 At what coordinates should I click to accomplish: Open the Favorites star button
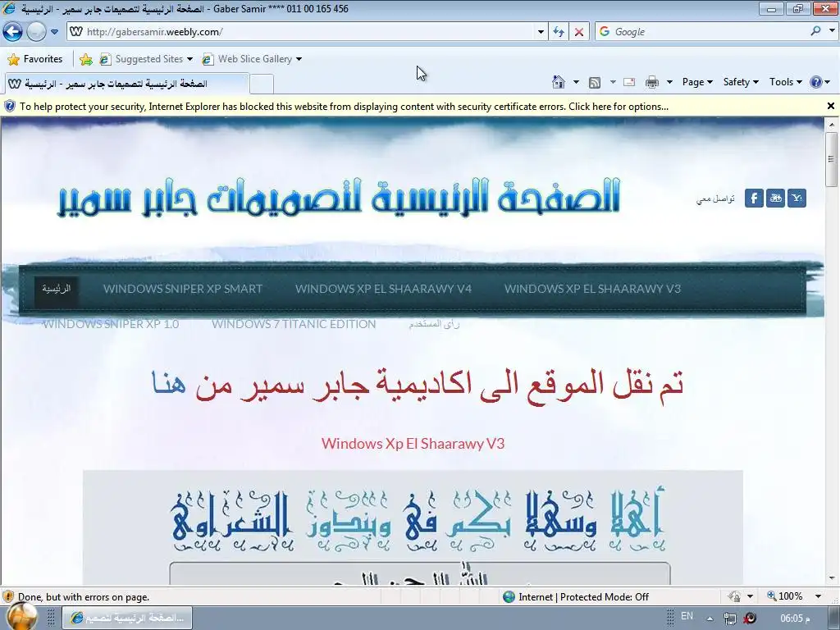click(x=35, y=59)
